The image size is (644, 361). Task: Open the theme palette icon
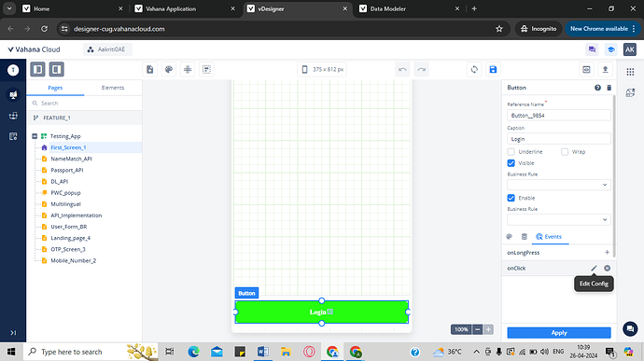pos(169,69)
